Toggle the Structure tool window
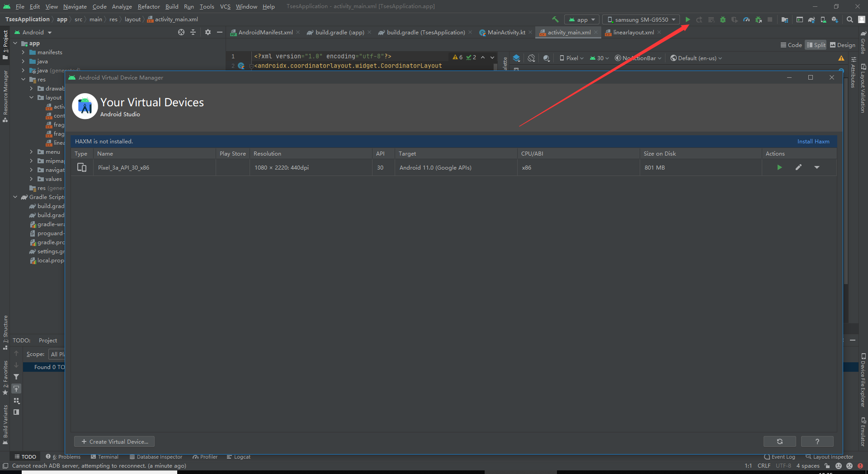868x474 pixels. tap(5, 332)
